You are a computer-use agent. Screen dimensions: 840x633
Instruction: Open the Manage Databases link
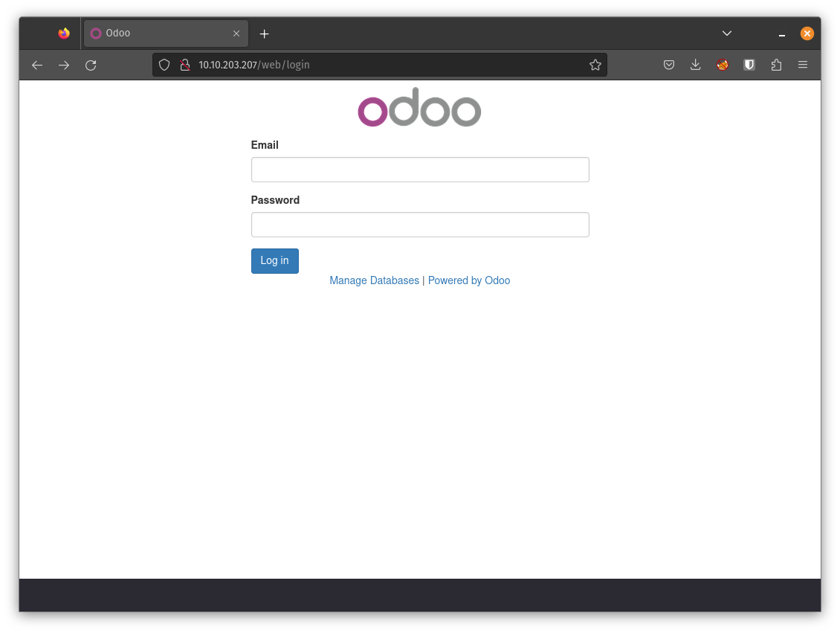pyautogui.click(x=374, y=280)
